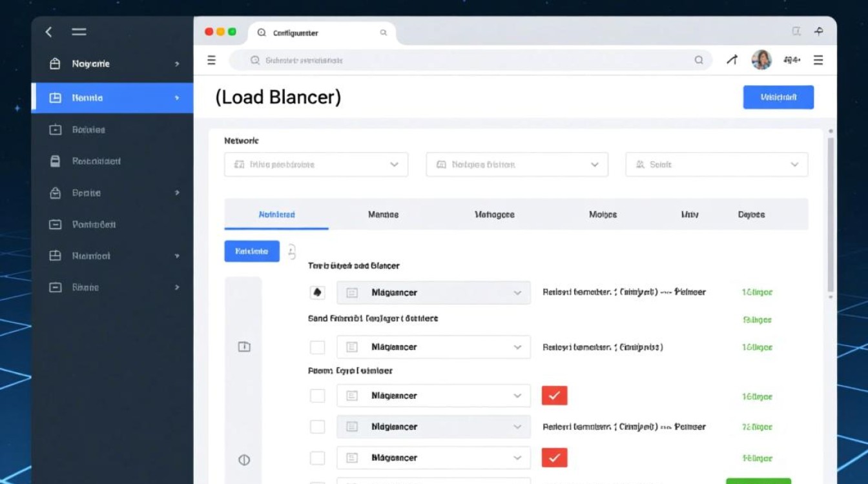Click the user profile avatar photo

(761, 60)
